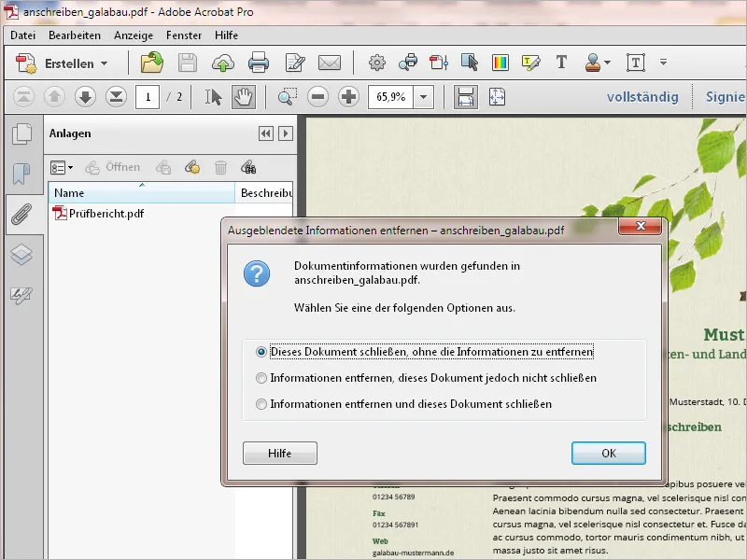
Task: Open the zoom percentage dropdown arrow
Action: tap(424, 98)
